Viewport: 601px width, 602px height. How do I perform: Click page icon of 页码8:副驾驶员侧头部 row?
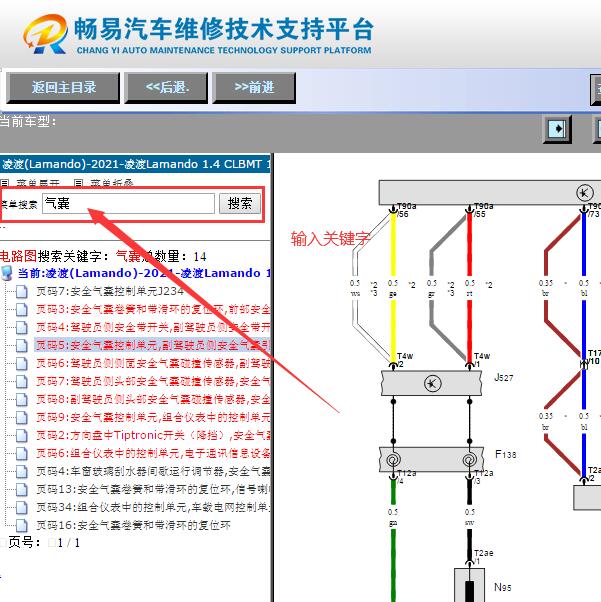coord(22,399)
